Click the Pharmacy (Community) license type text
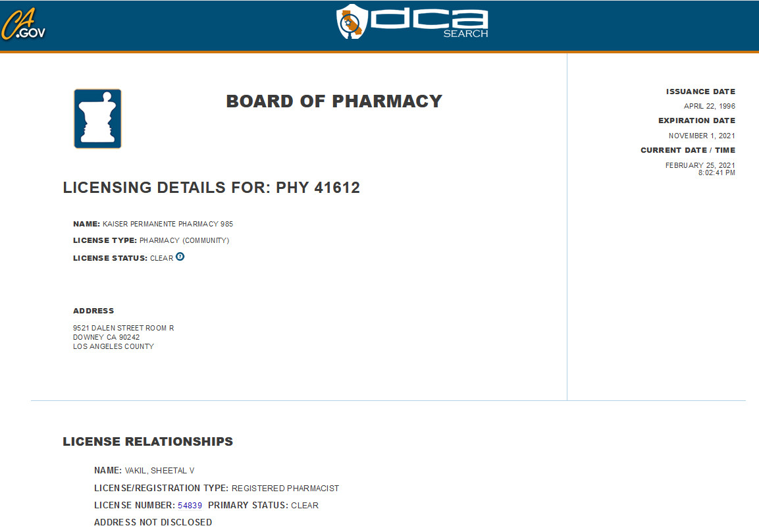 184,240
